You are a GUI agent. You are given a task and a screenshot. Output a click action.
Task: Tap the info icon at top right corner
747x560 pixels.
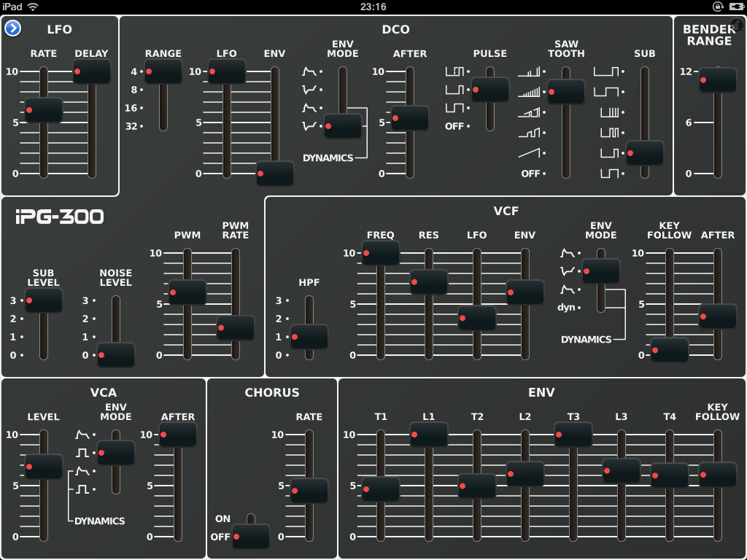point(737,25)
